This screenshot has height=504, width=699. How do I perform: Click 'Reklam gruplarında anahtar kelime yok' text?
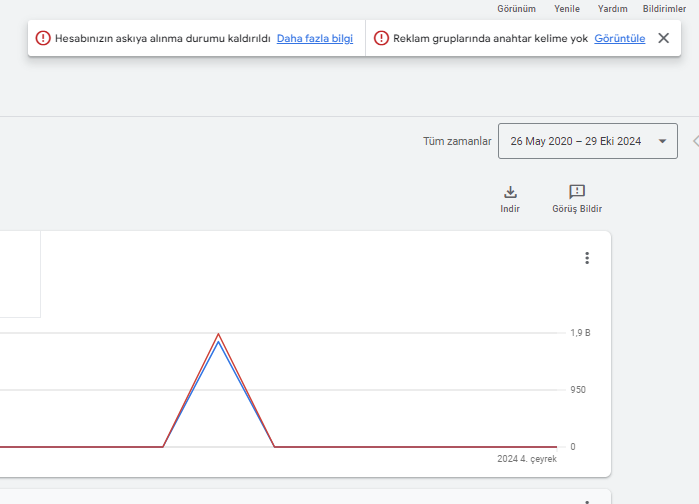point(490,38)
